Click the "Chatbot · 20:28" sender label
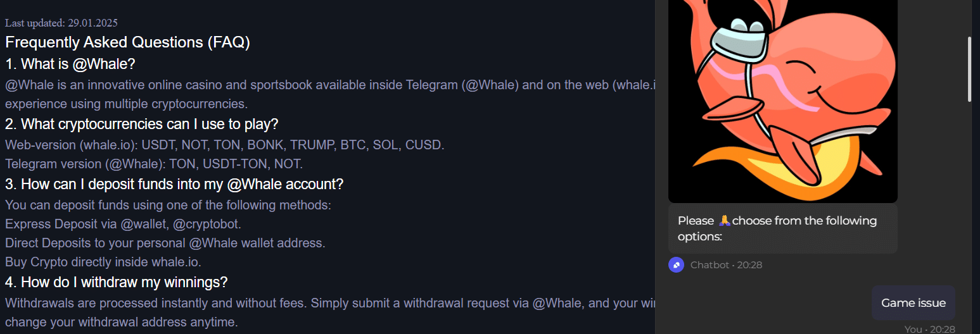This screenshot has width=980, height=334. [726, 265]
